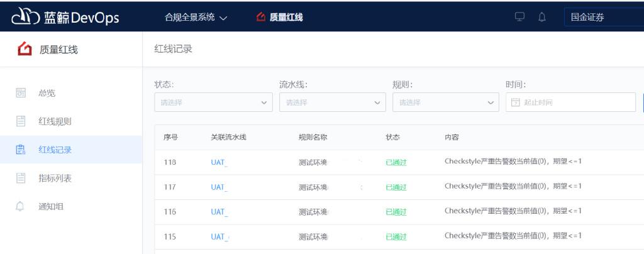Click the 已通过 status in row 116
The image size is (644, 254).
(x=396, y=212)
